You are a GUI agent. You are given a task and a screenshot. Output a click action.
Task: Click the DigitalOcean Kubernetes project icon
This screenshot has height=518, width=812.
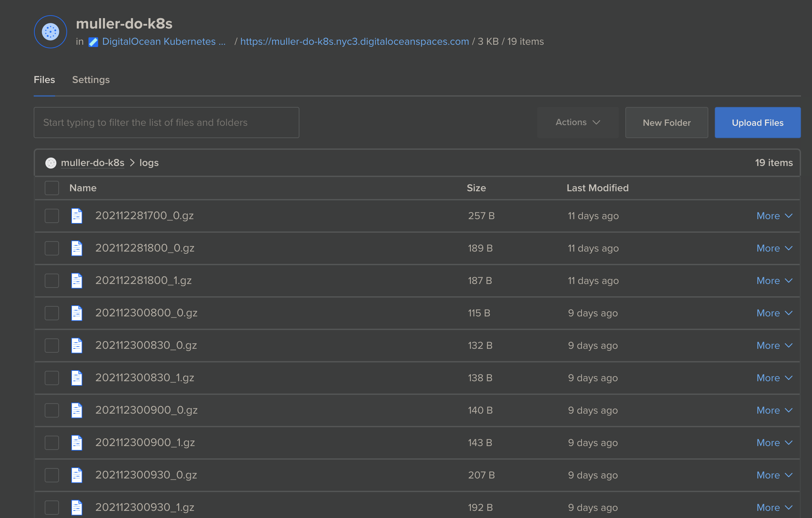click(x=93, y=42)
